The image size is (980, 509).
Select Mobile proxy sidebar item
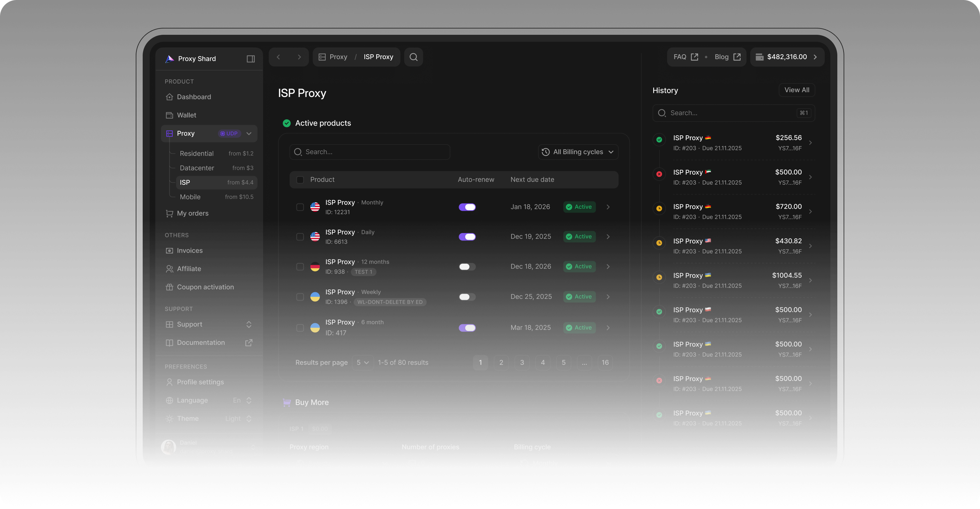coord(190,197)
